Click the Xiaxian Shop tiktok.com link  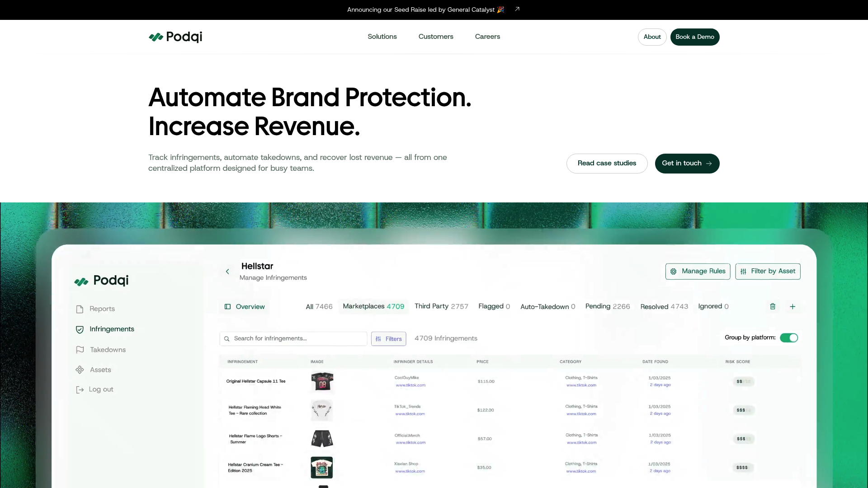tap(410, 471)
